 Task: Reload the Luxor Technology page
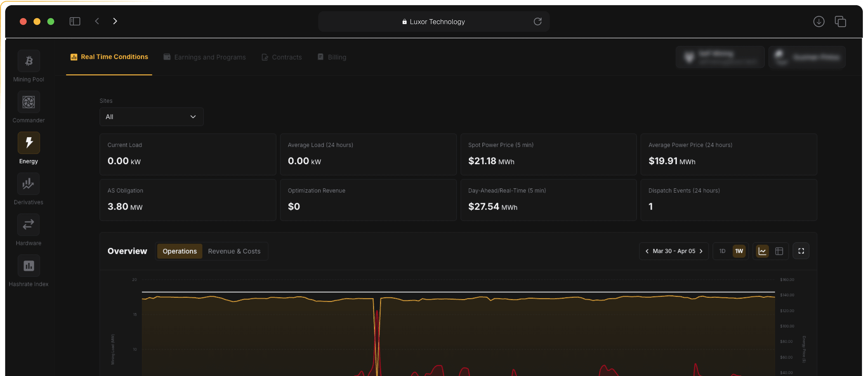coord(538,21)
